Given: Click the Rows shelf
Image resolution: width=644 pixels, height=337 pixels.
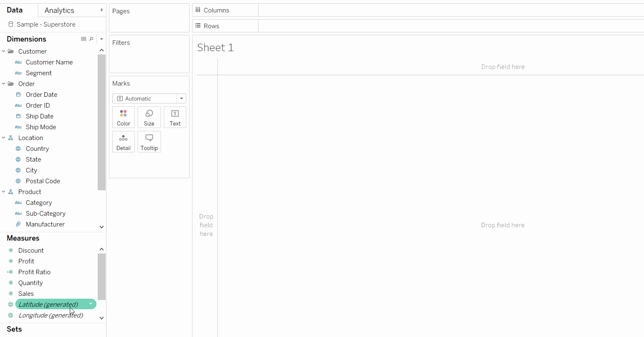Looking at the screenshot, I should pyautogui.click(x=418, y=26).
